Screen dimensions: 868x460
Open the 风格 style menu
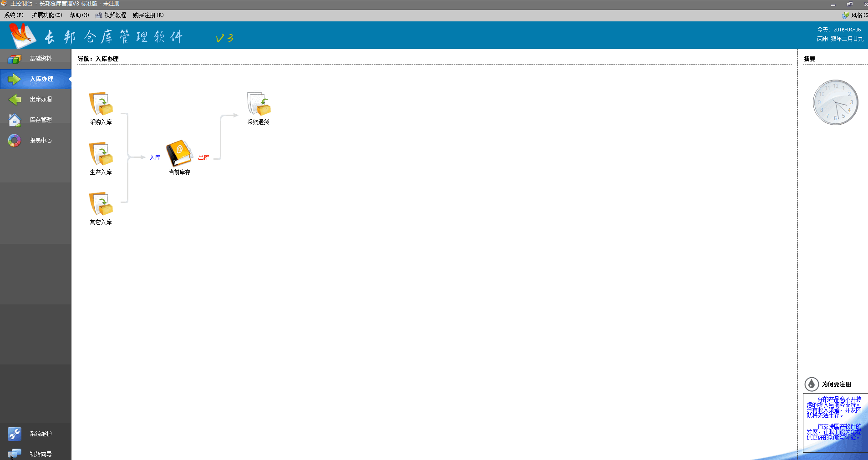[x=855, y=15]
